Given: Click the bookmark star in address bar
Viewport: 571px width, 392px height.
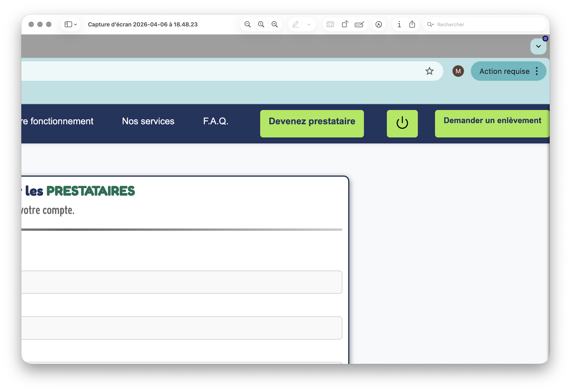Looking at the screenshot, I should click(429, 71).
